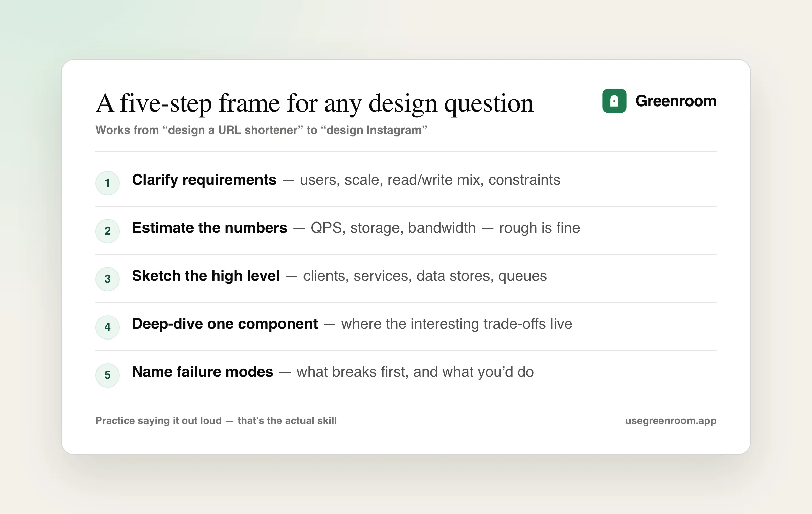
Task: Click the green Greenroom logo icon
Action: coord(614,101)
